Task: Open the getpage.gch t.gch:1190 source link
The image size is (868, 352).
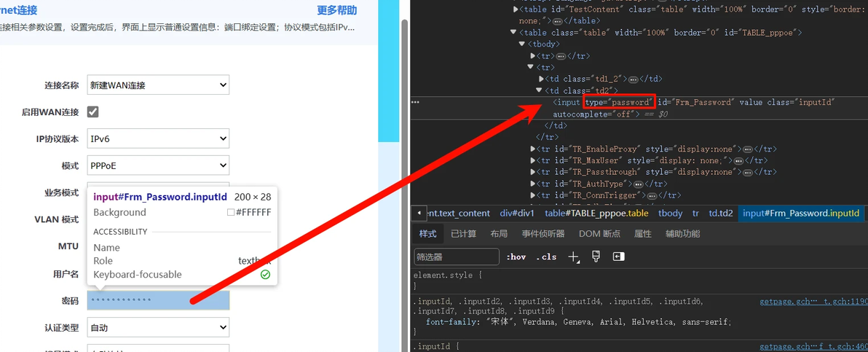Action: 814,302
